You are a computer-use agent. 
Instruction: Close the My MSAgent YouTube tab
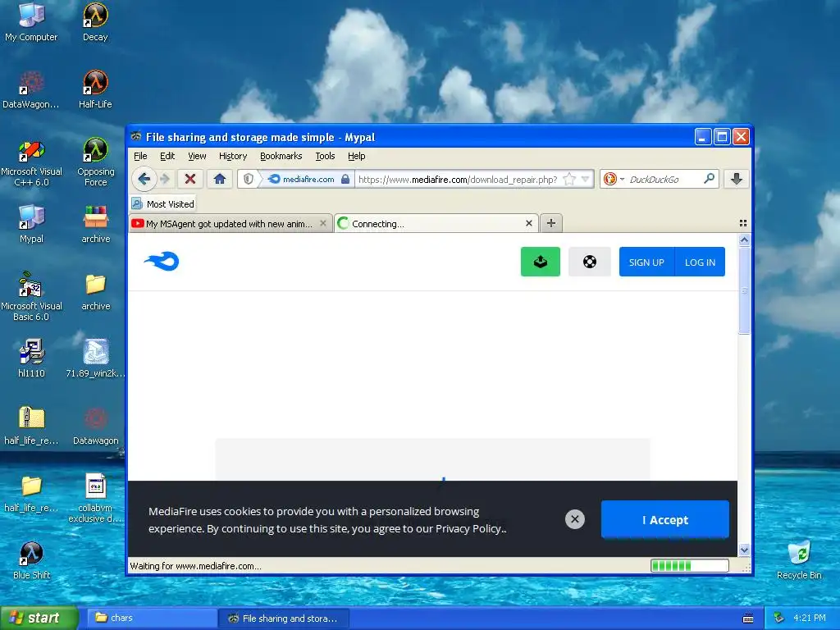(322, 223)
